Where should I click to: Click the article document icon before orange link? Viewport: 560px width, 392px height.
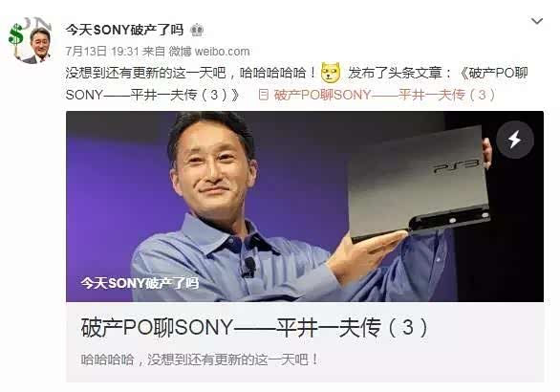click(x=263, y=95)
